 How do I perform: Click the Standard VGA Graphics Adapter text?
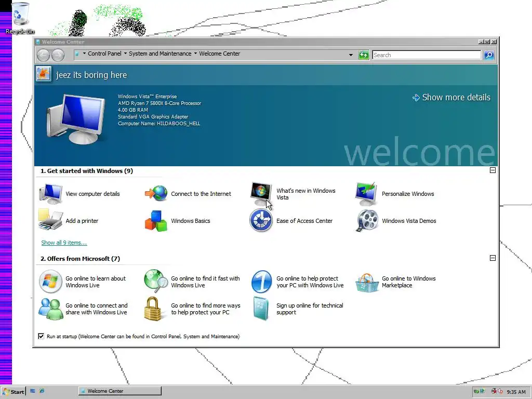[x=153, y=117]
